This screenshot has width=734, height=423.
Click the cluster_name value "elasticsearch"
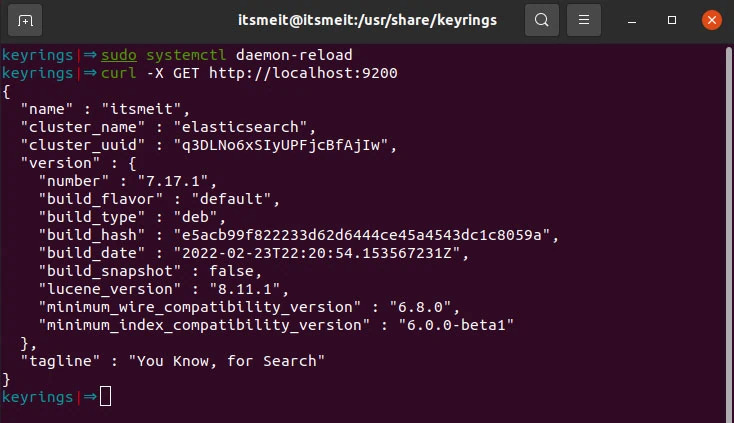pos(243,127)
